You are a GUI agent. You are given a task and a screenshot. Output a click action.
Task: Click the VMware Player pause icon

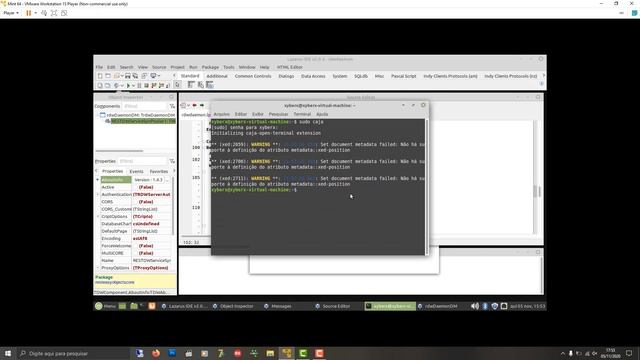pos(29,13)
